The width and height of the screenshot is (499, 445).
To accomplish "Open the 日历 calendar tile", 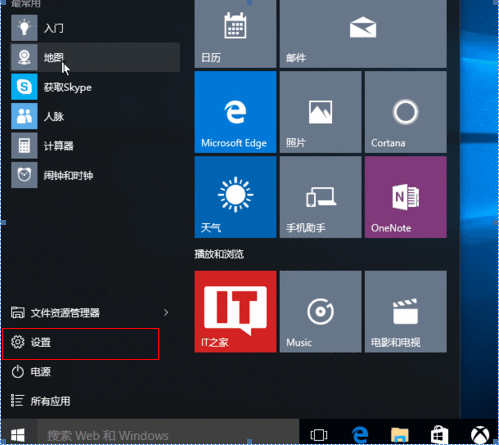I will click(x=235, y=33).
